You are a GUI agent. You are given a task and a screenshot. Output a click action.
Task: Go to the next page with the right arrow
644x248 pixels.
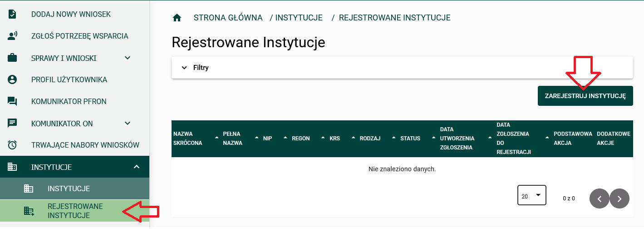(619, 198)
